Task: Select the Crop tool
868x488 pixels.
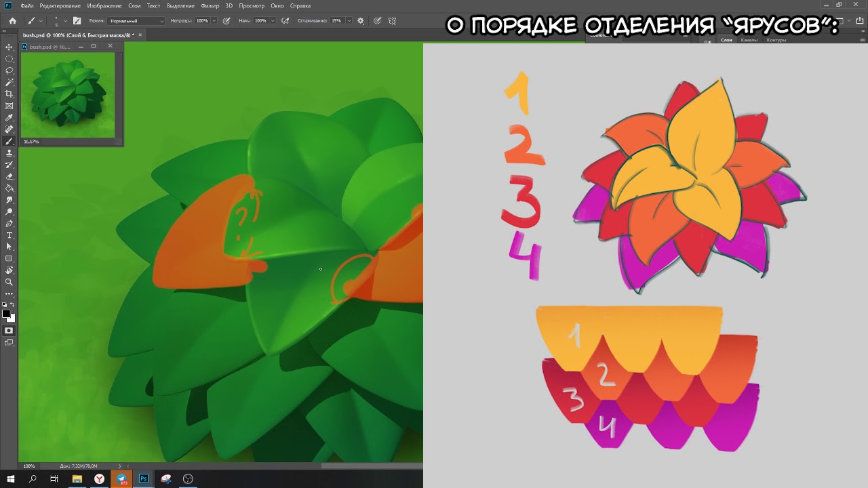Action: point(9,94)
